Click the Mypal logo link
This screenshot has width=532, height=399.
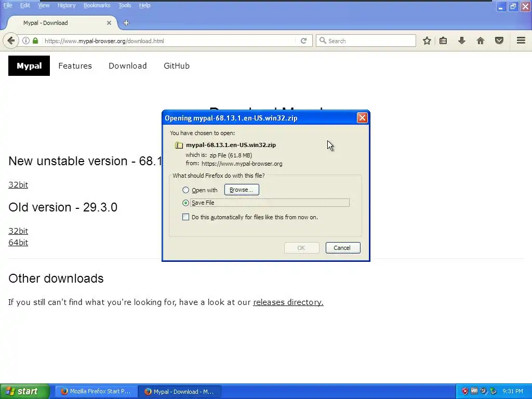tap(29, 66)
